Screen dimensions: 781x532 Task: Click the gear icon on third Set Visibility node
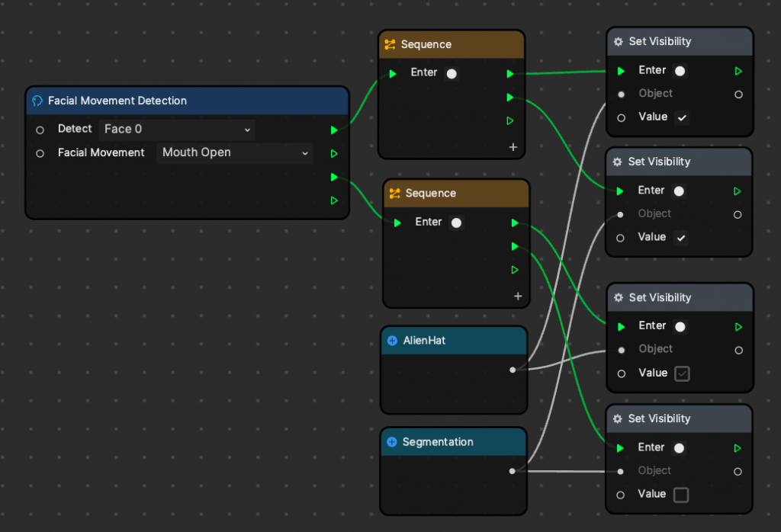click(x=618, y=297)
